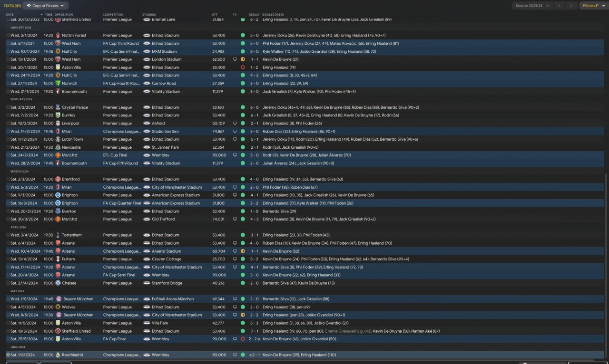Screen dimensions: 609x364
Task: Open the Season 2023/24 dropdown
Action: pos(532,6)
